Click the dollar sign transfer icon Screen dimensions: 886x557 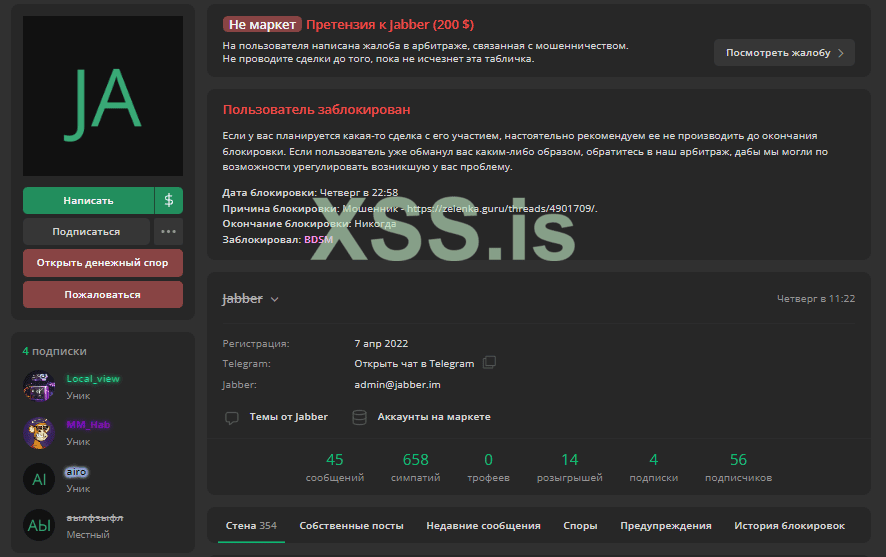[x=169, y=200]
